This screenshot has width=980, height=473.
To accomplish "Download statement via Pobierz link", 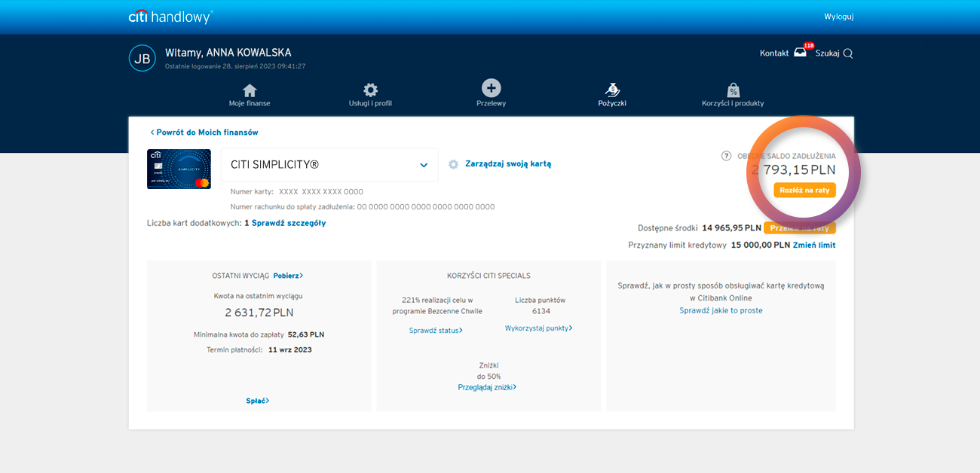I will 287,276.
